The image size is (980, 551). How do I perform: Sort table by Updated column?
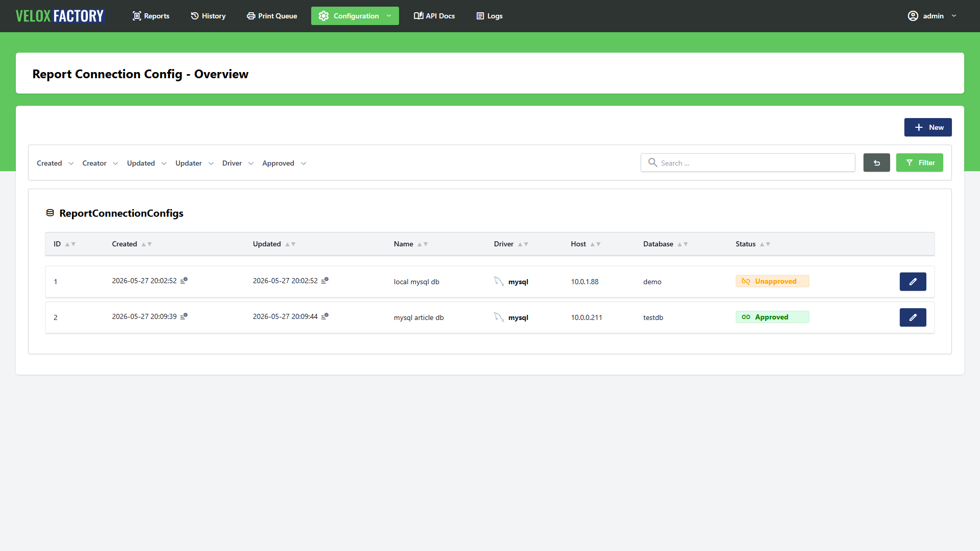pos(274,244)
